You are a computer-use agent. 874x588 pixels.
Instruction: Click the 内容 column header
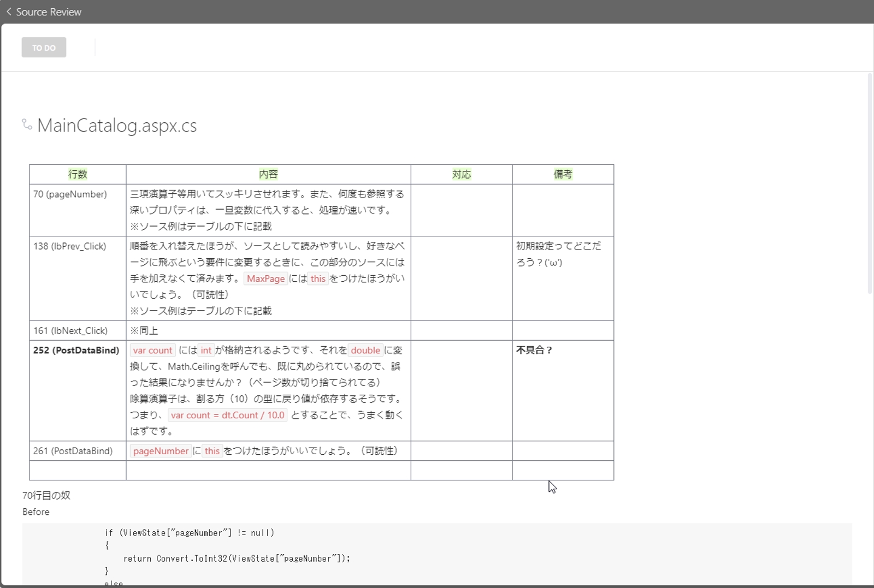268,174
